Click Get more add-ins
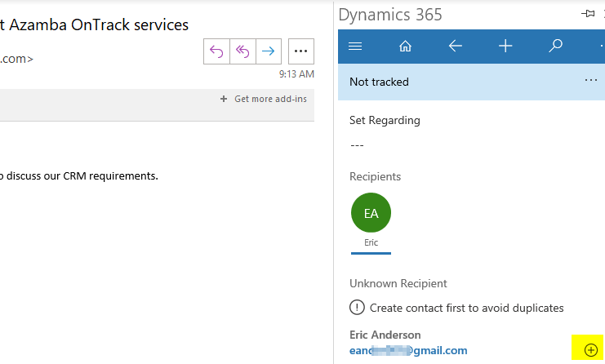This screenshot has width=605, height=364. pos(264,99)
